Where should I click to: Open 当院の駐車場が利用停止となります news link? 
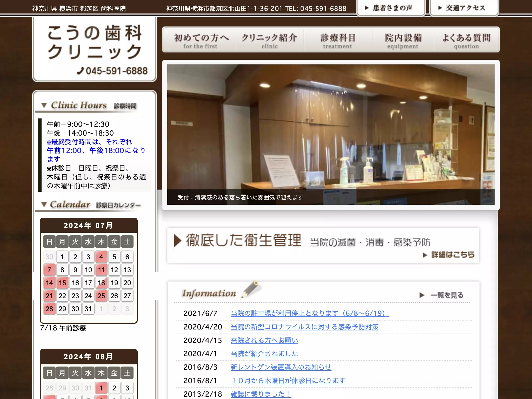coord(309,313)
